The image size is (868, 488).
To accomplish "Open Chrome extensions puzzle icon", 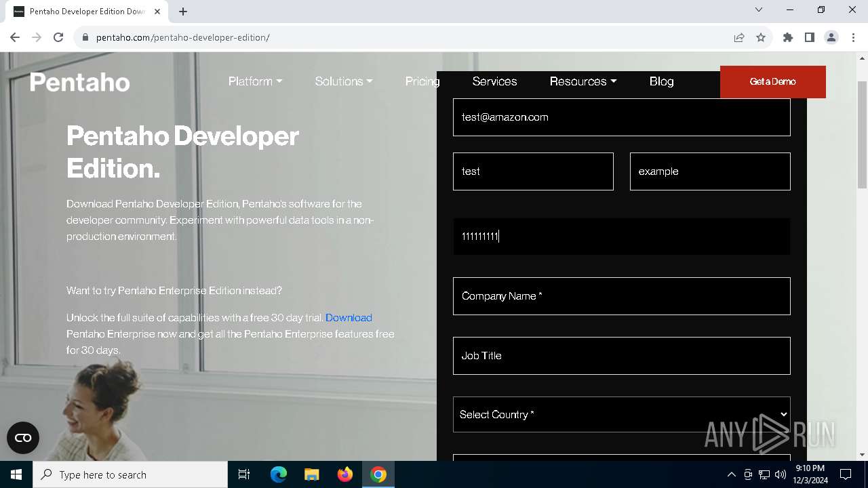I will [x=788, y=37].
